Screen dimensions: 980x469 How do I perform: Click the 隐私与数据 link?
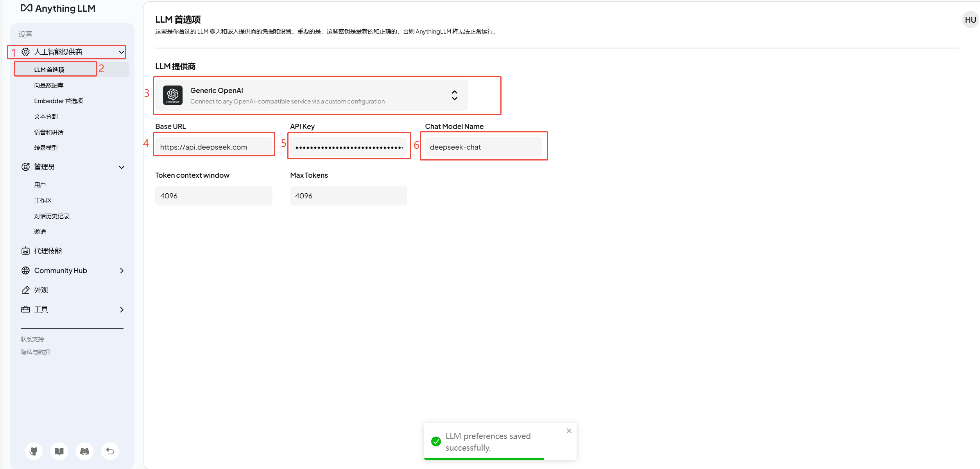click(x=35, y=352)
